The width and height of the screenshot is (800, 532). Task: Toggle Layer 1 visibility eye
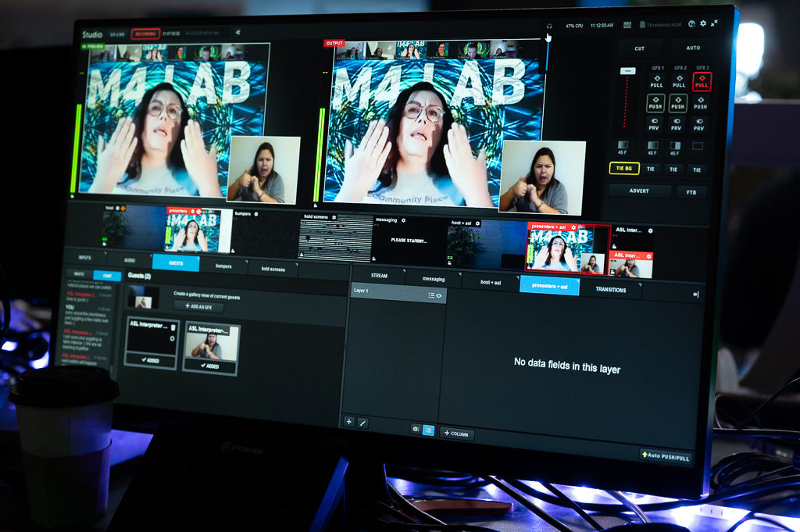click(x=439, y=295)
